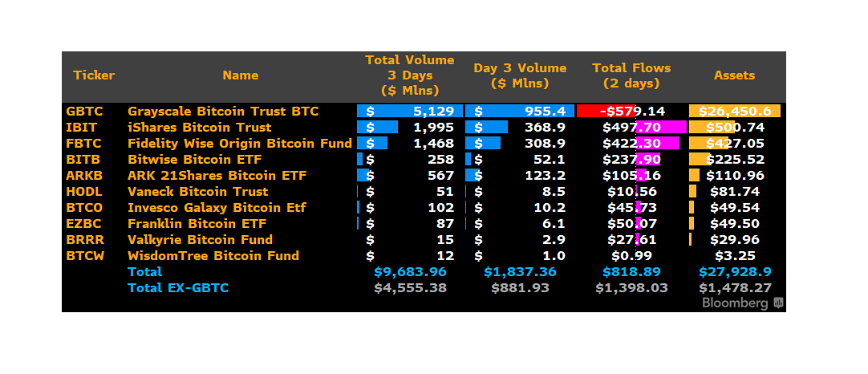868x374 pixels.
Task: Click the Total EX-GBTC row label
Action: point(177,287)
